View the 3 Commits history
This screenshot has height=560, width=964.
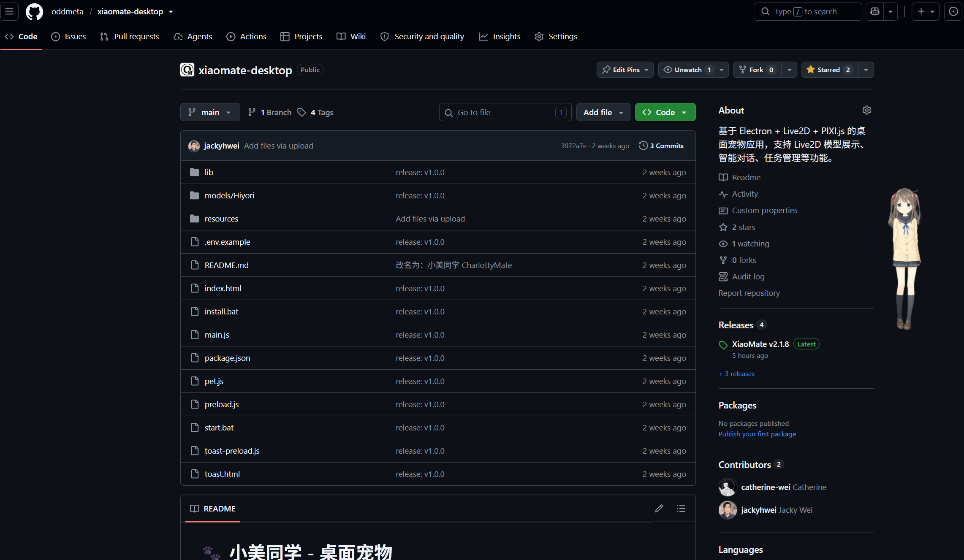(661, 146)
